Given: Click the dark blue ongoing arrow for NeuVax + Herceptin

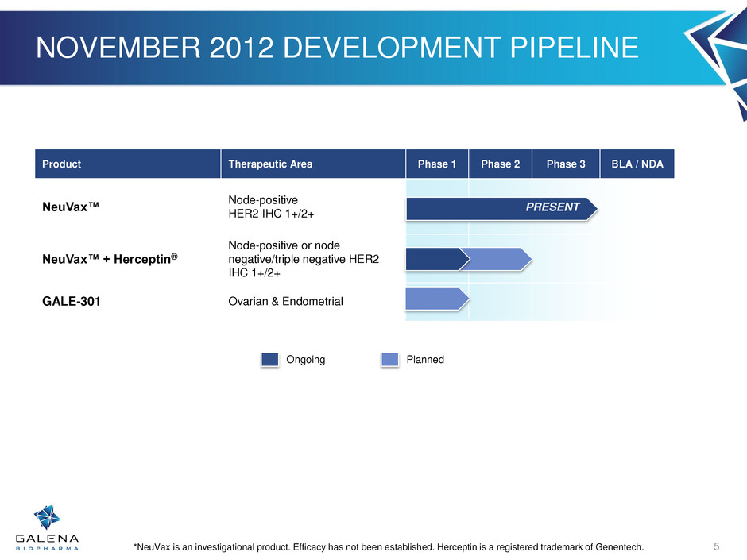Looking at the screenshot, I should point(437,259).
